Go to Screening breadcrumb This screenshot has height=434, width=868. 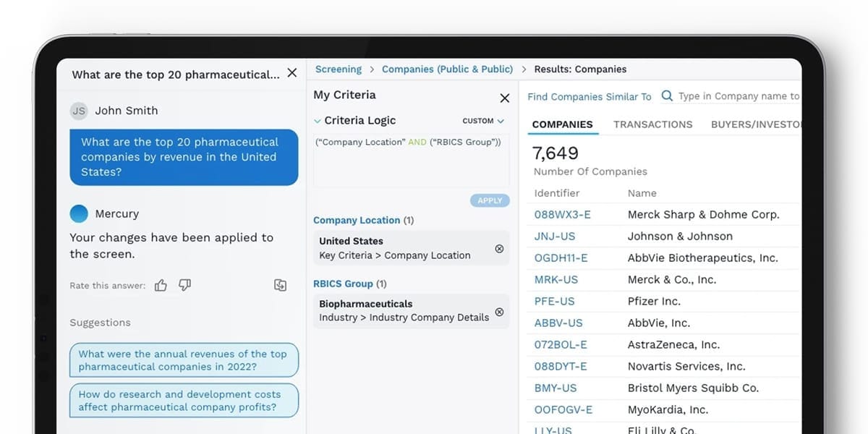pos(339,69)
